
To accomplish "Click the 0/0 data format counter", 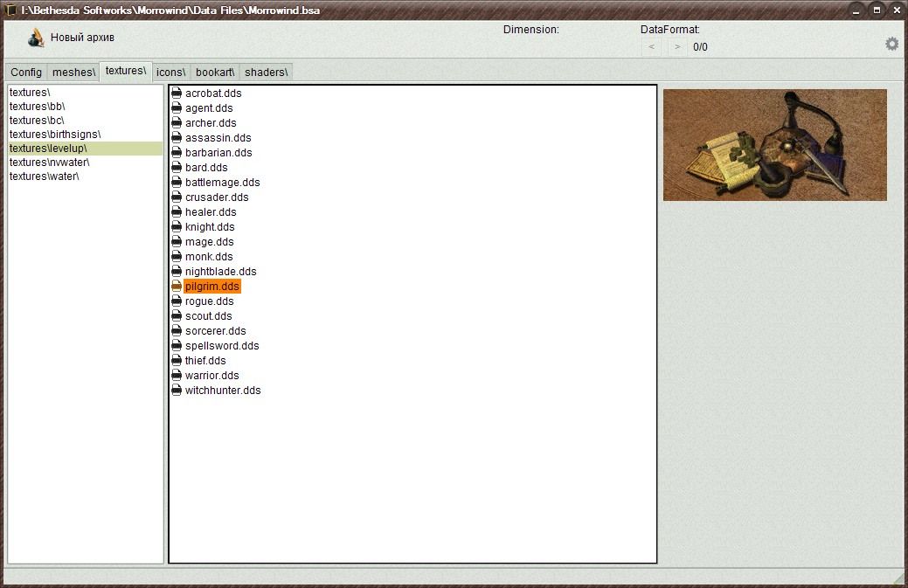I will [x=700, y=47].
